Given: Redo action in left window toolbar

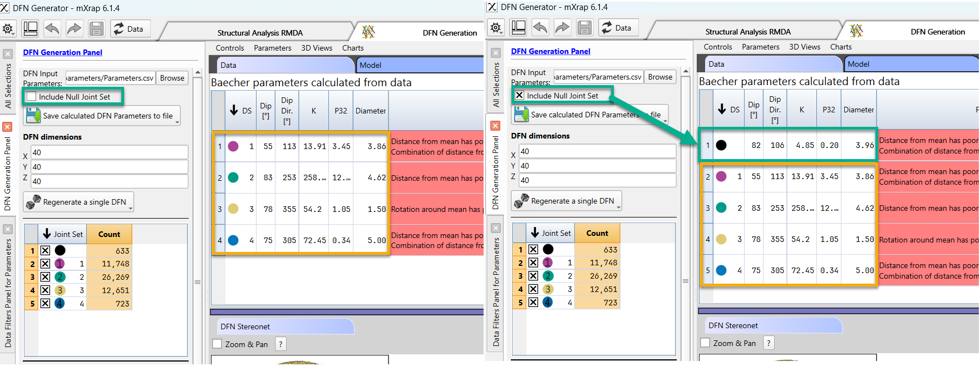Looking at the screenshot, I should pyautogui.click(x=74, y=28).
